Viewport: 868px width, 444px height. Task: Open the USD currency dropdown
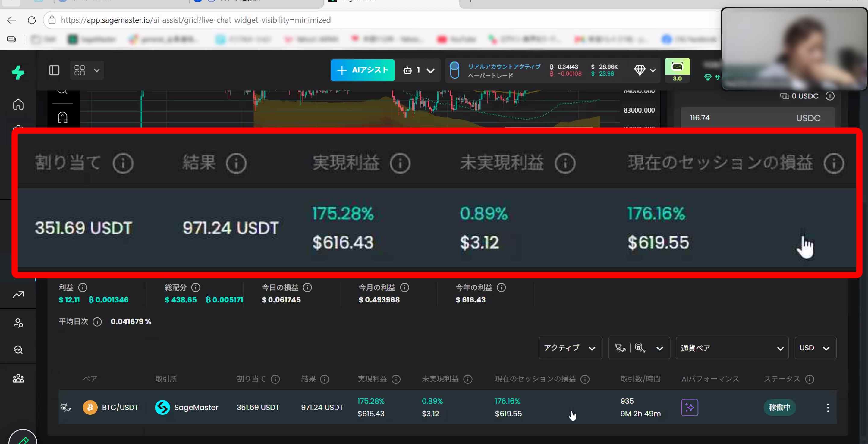click(x=815, y=348)
